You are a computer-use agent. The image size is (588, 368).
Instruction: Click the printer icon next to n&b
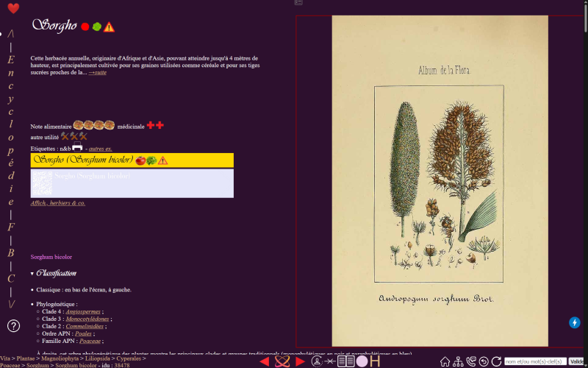[77, 147]
